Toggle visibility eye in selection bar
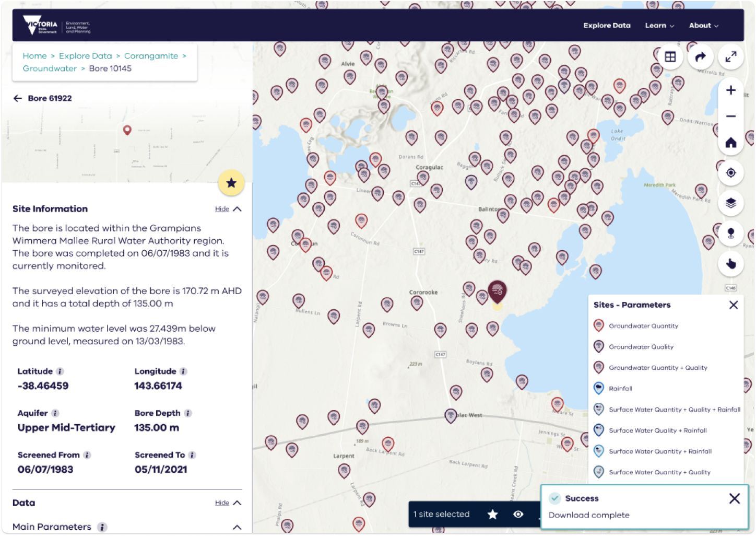This screenshot has width=756, height=536. [518, 515]
